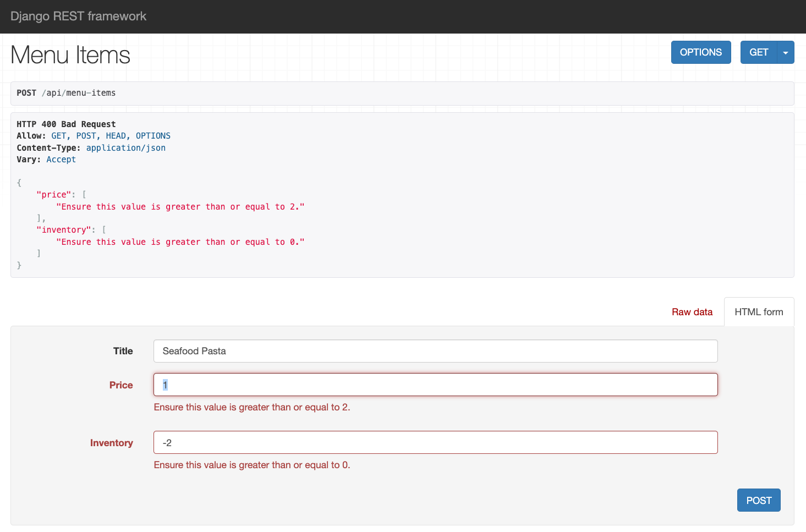Click the blue GET button

pos(759,52)
